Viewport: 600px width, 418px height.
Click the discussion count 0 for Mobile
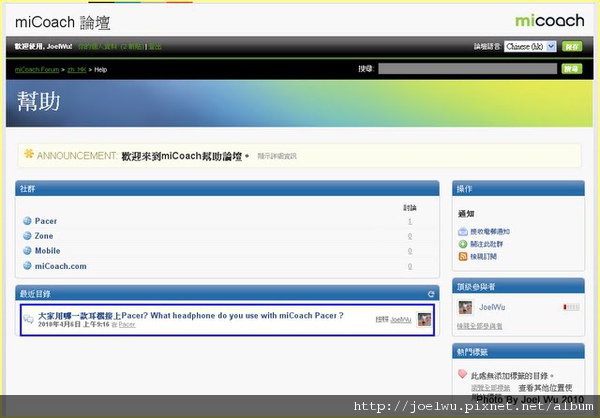point(410,251)
